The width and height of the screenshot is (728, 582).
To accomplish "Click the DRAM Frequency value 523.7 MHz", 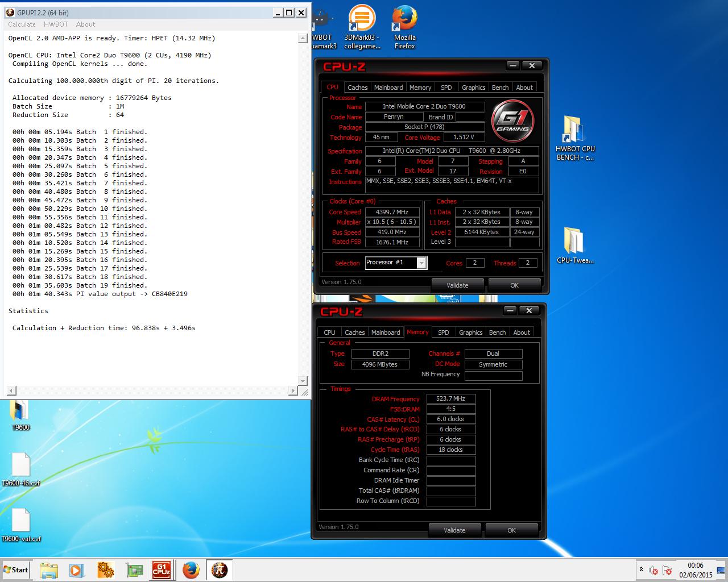I will point(450,399).
